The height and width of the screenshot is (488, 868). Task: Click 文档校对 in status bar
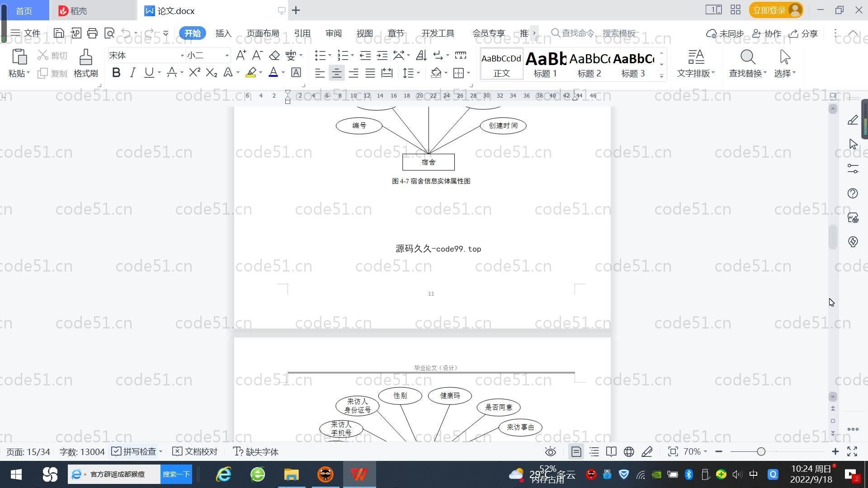tap(195, 451)
